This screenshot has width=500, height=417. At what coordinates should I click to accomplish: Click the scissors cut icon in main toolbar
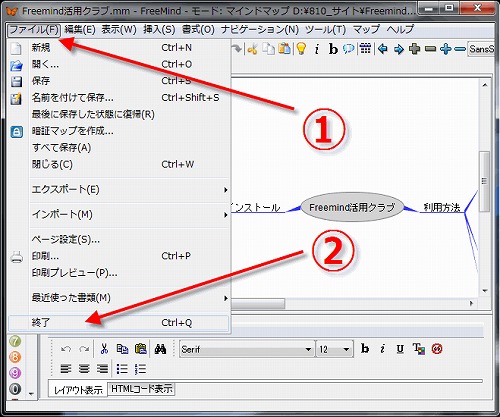click(x=252, y=49)
